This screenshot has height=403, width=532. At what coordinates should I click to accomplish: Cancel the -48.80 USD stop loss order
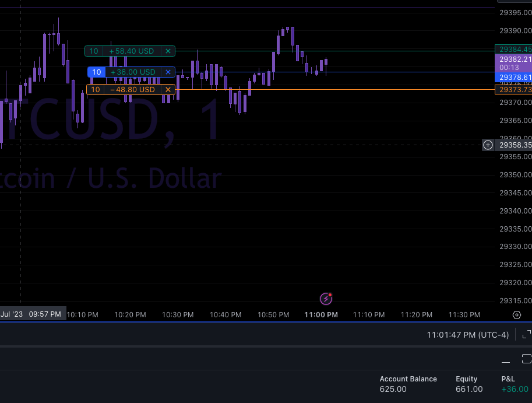(168, 90)
